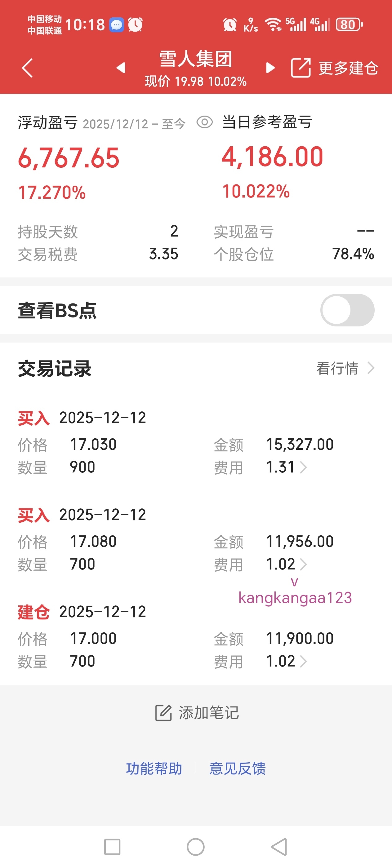The width and height of the screenshot is (392, 868).
Task: Tap the 浮动盈亏 date range 2025/12/12 – 至今
Action: click(x=134, y=124)
